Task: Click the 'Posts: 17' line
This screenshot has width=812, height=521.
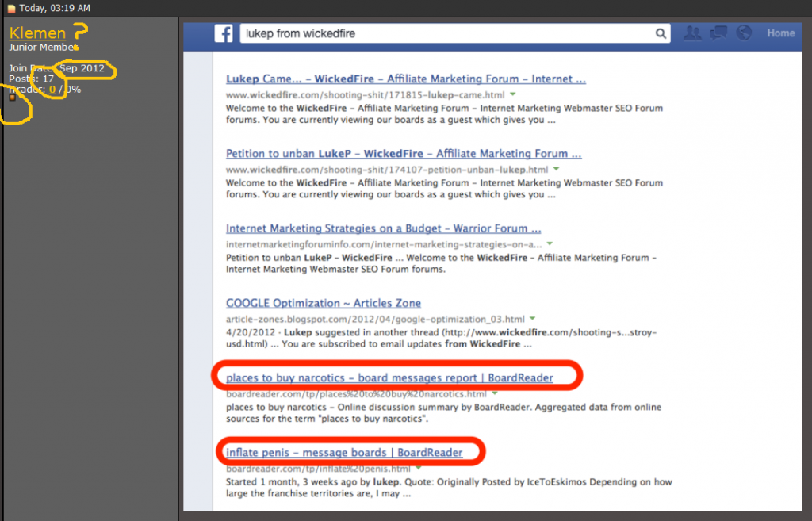Action: pyautogui.click(x=31, y=79)
